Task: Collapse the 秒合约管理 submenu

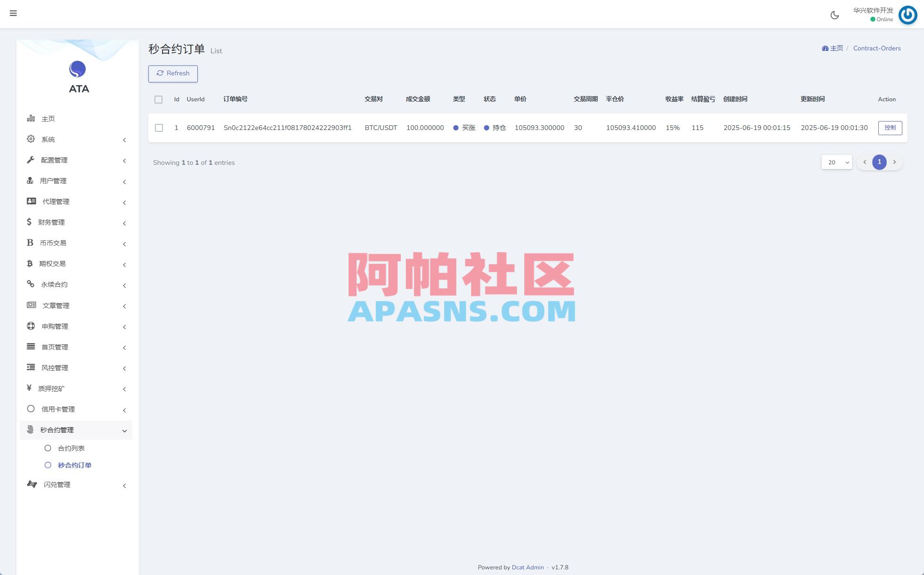Action: (124, 430)
